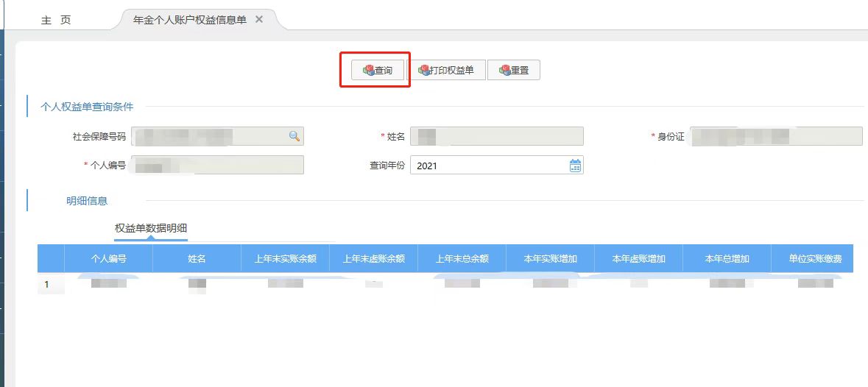
Task: Click the 姓名 input field
Action: pyautogui.click(x=497, y=136)
